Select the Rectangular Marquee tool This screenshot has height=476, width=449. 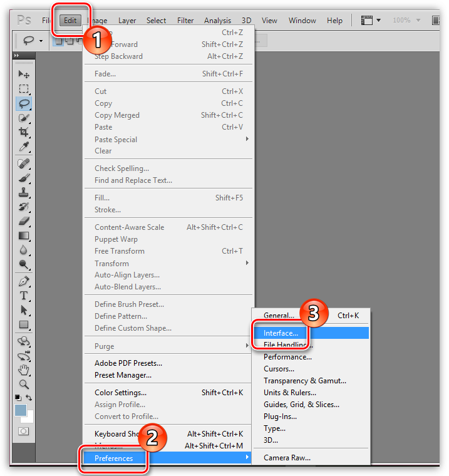(24, 89)
